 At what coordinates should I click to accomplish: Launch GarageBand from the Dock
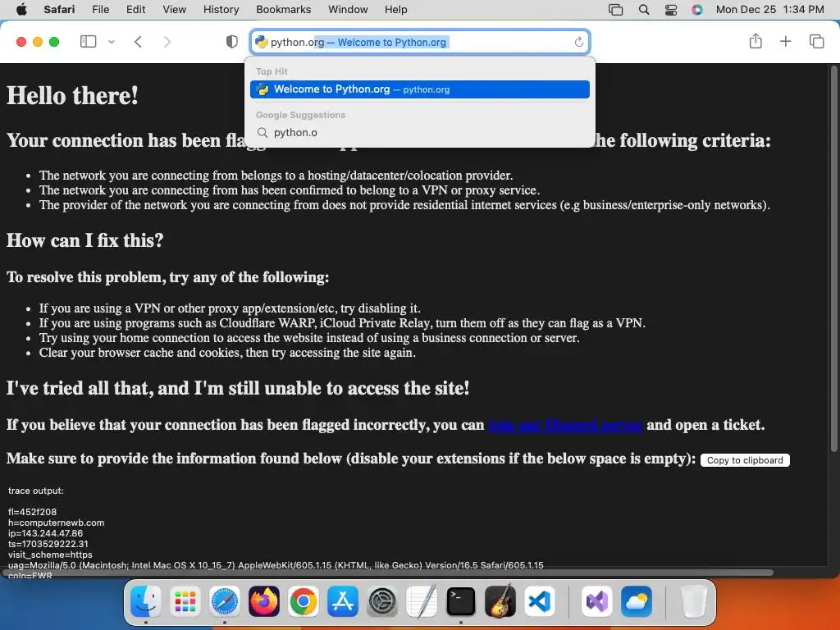(500, 601)
